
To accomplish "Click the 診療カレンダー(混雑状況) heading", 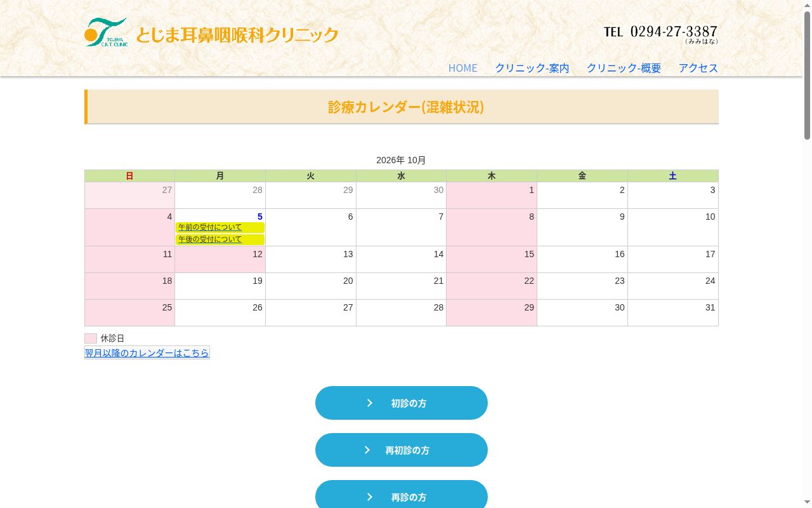I will pos(406,107).
